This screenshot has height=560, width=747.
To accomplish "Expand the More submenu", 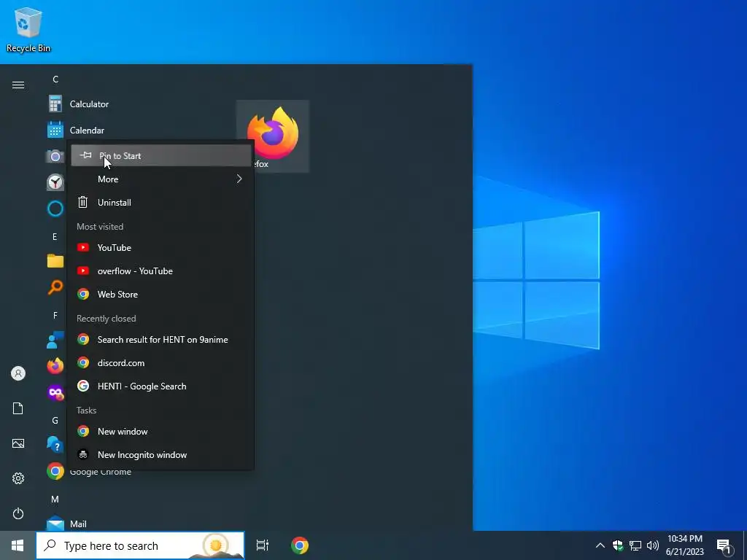I will pos(161,179).
